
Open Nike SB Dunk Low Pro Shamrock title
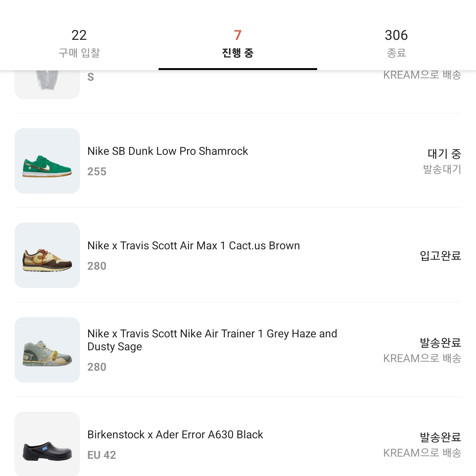tap(167, 151)
